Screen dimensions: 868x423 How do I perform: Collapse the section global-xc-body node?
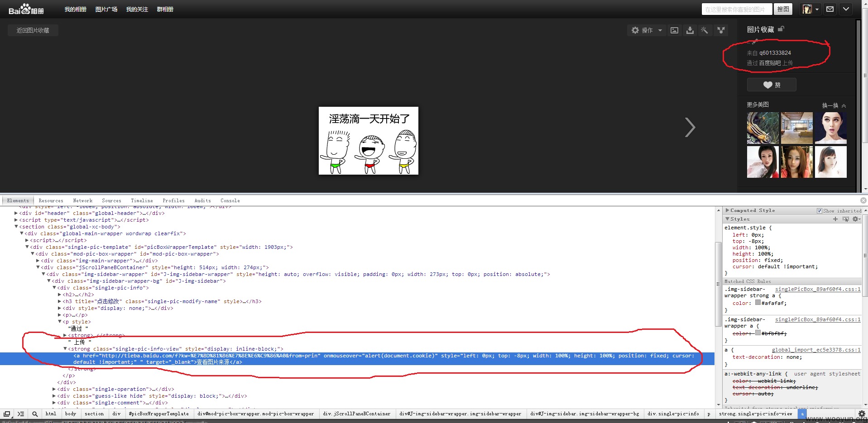click(16, 227)
